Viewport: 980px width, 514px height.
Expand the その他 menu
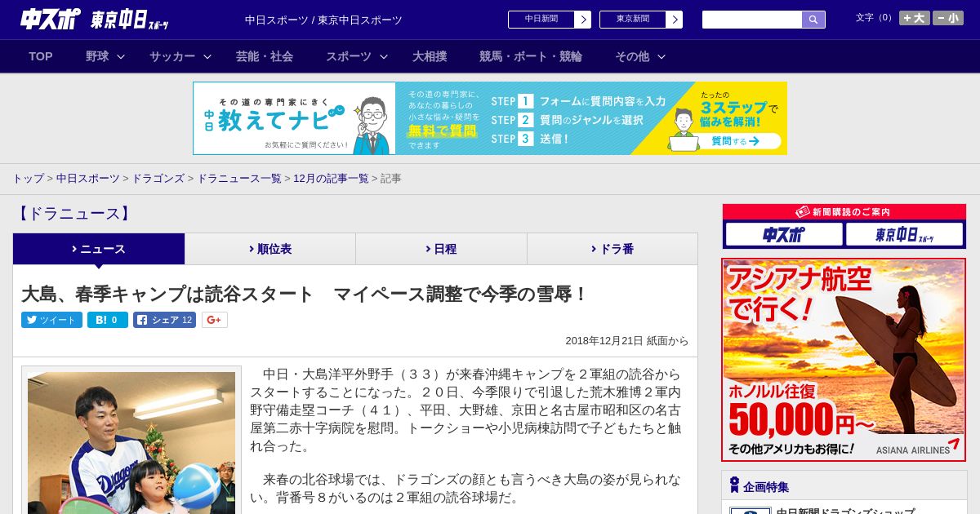coord(640,56)
